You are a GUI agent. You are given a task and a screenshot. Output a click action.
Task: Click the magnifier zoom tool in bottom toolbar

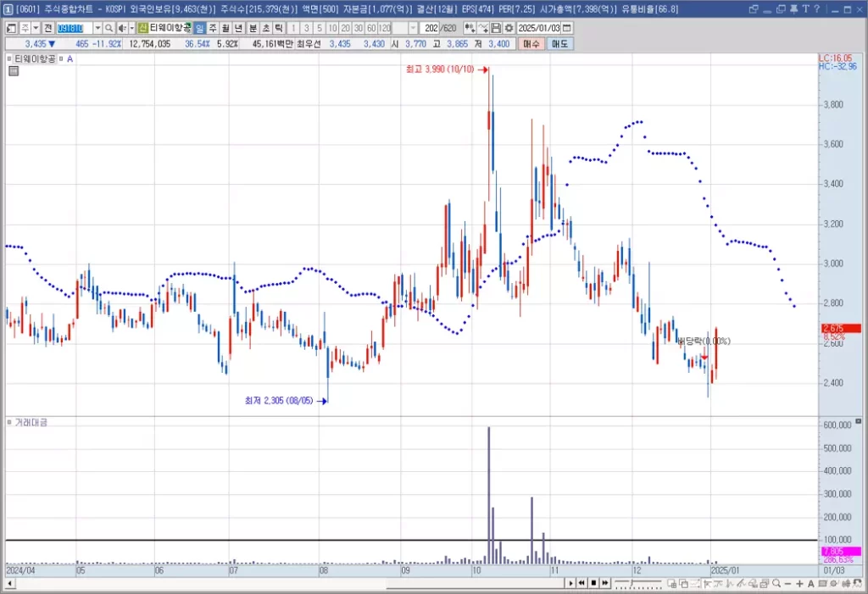(x=776, y=584)
